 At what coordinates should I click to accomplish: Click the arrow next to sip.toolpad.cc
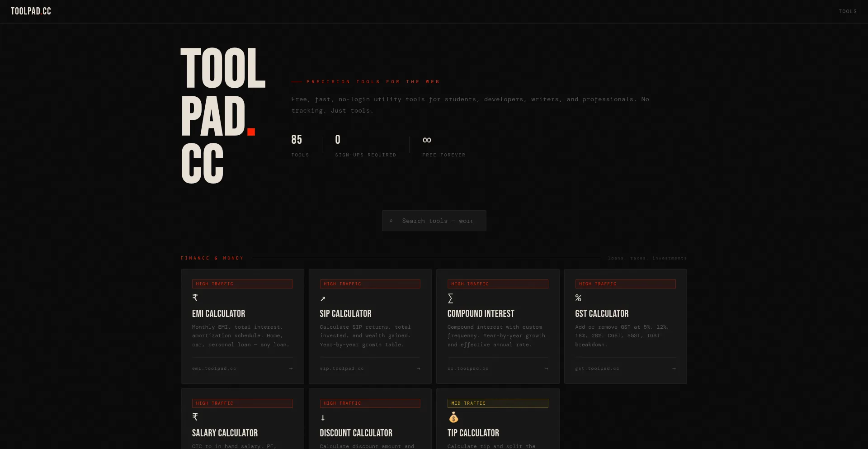point(419,369)
